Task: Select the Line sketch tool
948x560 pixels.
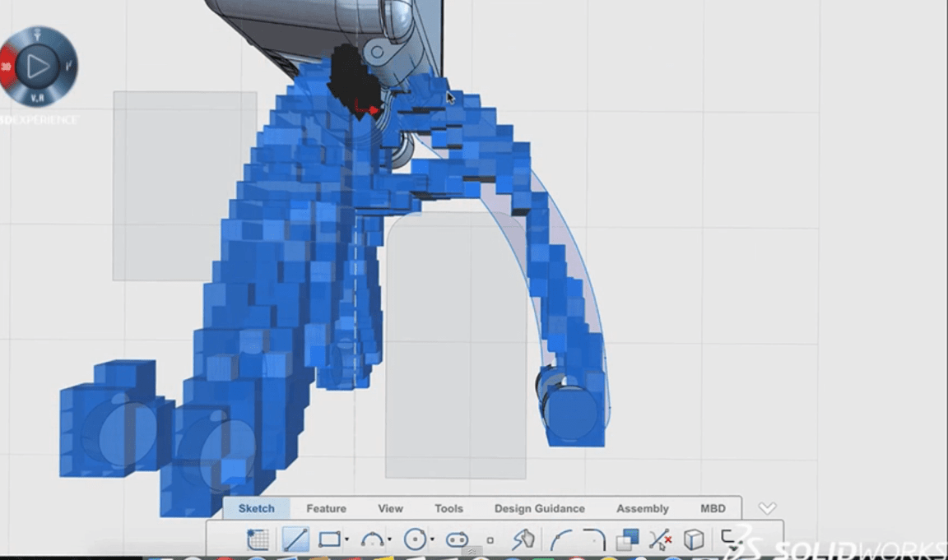Action: pos(295,539)
